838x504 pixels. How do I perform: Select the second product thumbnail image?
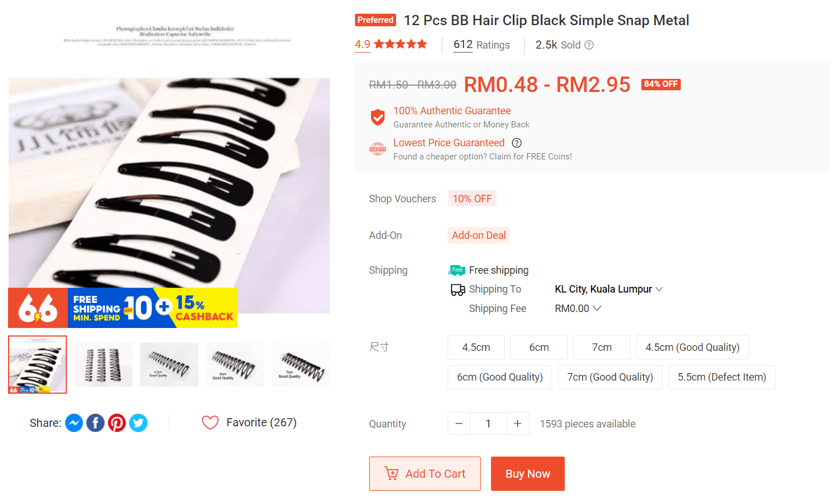click(x=103, y=365)
